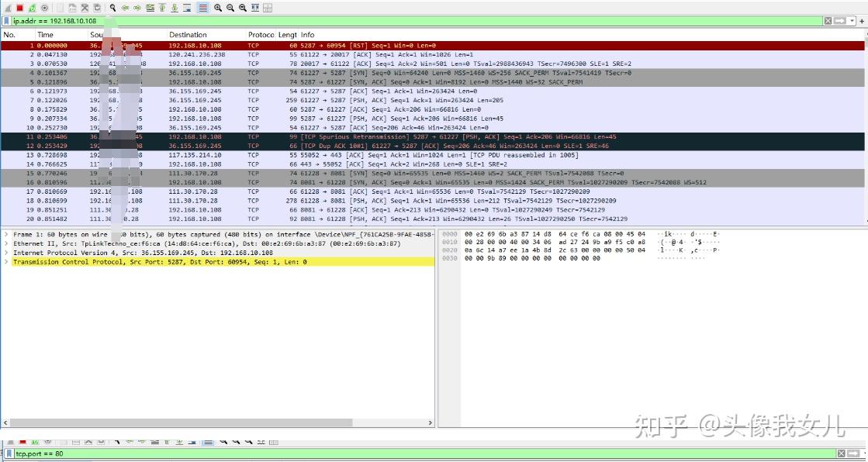Screen dimensions: 868x462
Task: Reset text to normal size
Action: click(243, 8)
